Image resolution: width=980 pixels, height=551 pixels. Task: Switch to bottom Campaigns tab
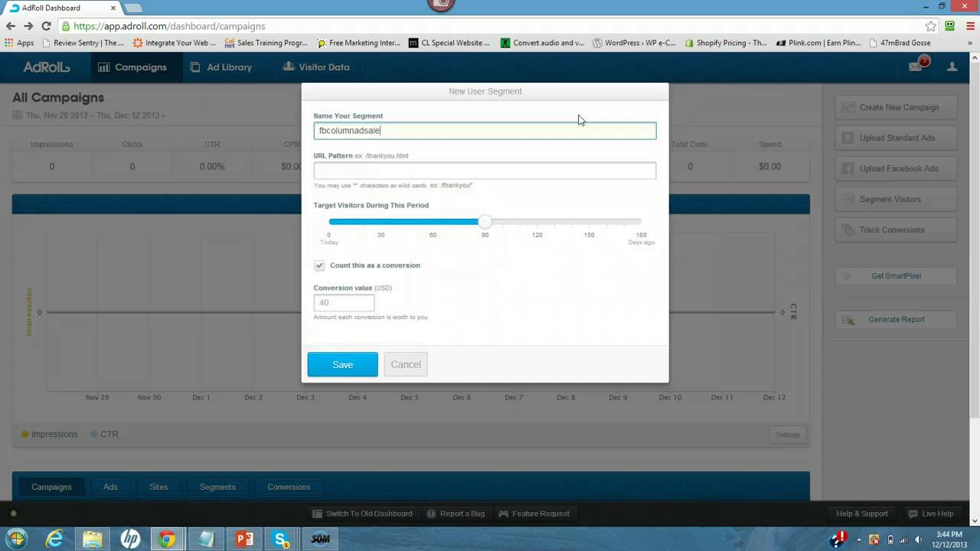tap(51, 487)
